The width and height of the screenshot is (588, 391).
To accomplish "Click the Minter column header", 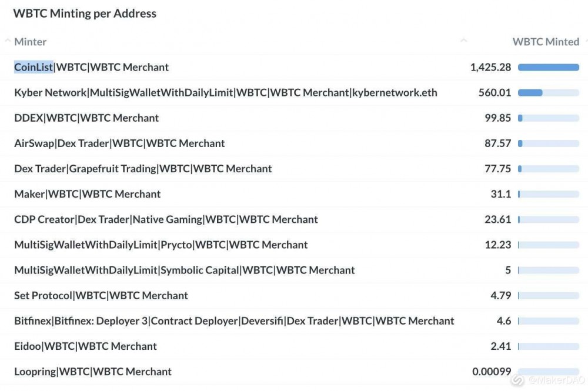I will [x=29, y=42].
